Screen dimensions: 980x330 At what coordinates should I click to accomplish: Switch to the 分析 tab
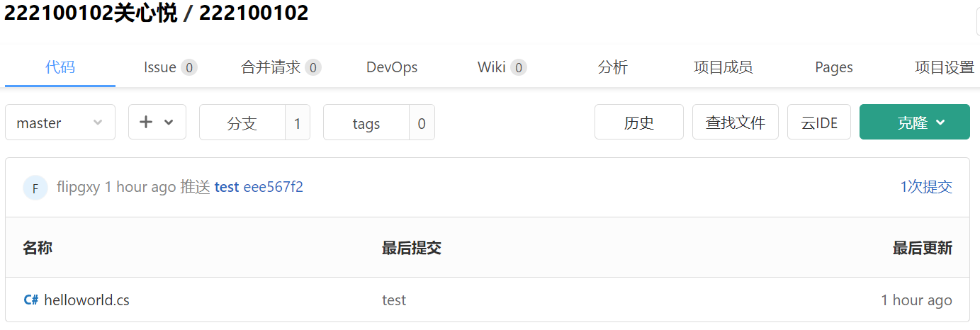pos(612,67)
